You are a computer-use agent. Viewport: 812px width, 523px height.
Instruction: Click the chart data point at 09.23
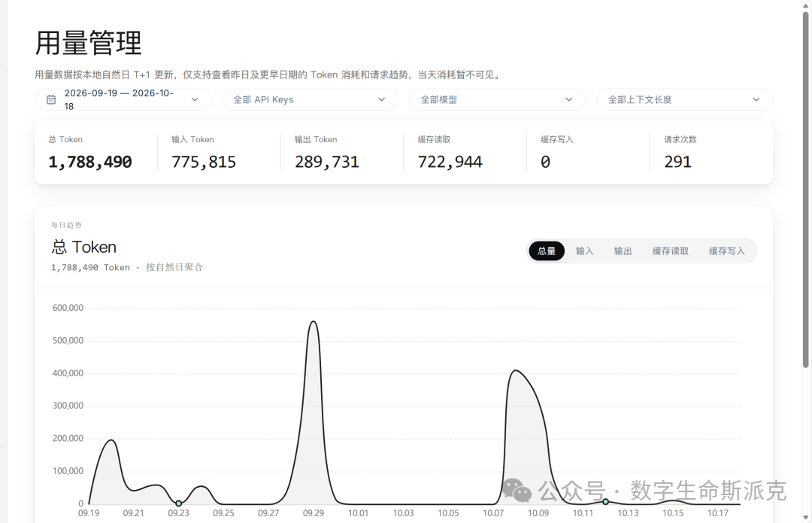coord(179,503)
